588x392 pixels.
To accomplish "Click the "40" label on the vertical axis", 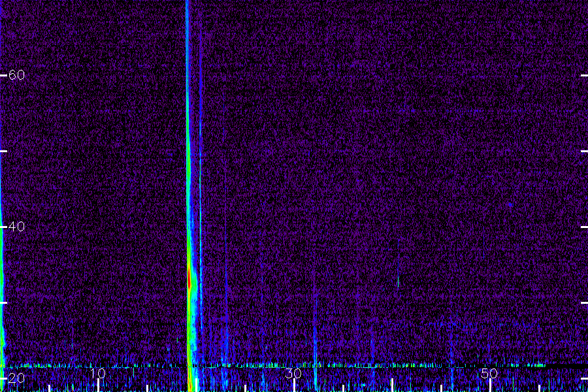I will [x=16, y=227].
